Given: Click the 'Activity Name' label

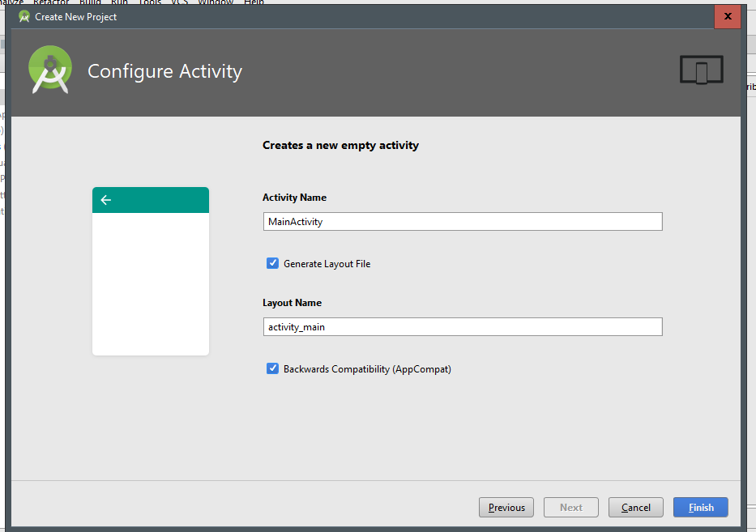Looking at the screenshot, I should click(294, 198).
